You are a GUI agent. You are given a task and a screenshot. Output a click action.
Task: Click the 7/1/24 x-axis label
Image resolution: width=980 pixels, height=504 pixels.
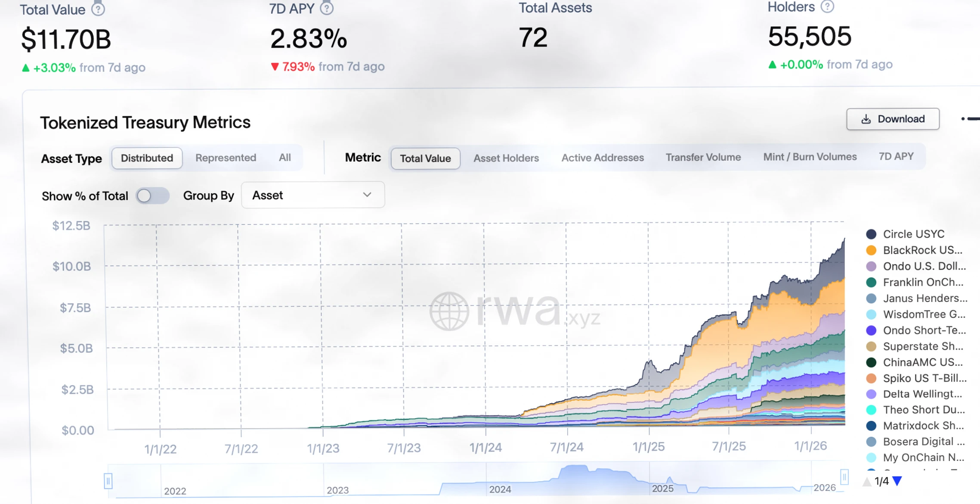pos(566,447)
